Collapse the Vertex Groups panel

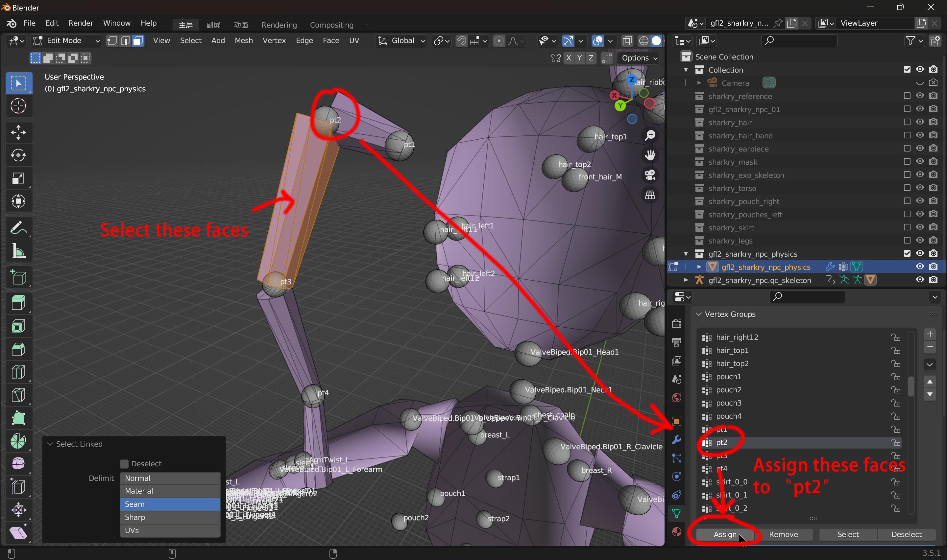pyautogui.click(x=699, y=314)
